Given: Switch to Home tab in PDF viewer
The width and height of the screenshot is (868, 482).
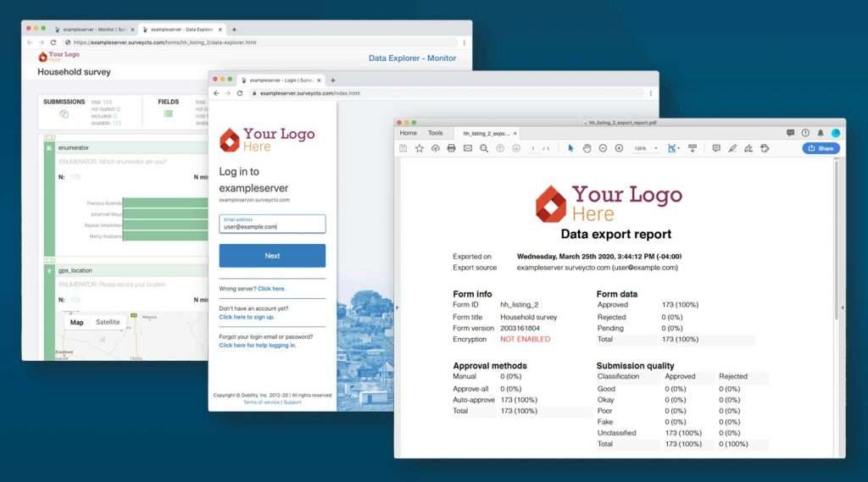Looking at the screenshot, I should click(x=408, y=133).
